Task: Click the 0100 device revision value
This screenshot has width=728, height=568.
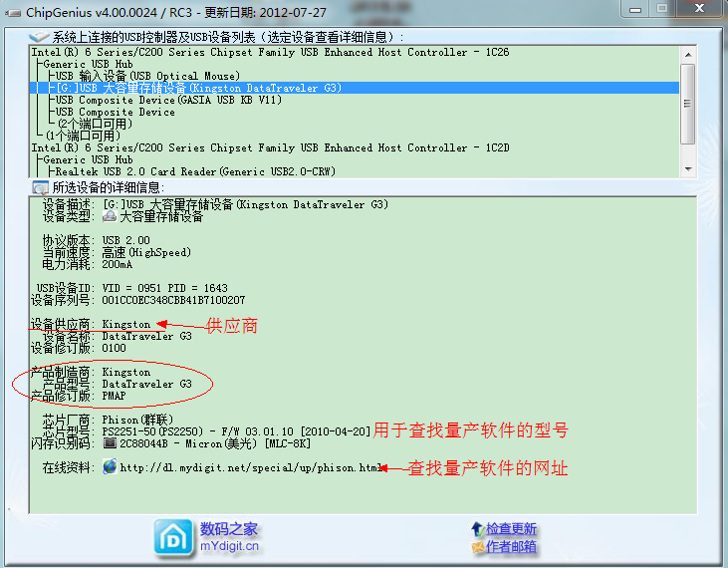Action: [114, 348]
